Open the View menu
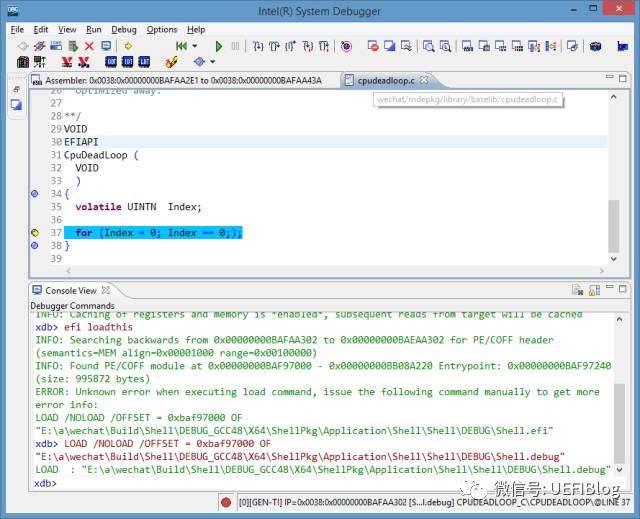This screenshot has width=640, height=519. click(x=67, y=30)
